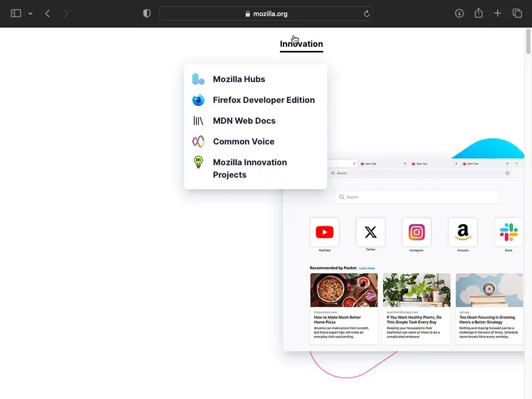The height and width of the screenshot is (399, 532).
Task: Open the Instagram shortcut tile
Action: tap(417, 232)
